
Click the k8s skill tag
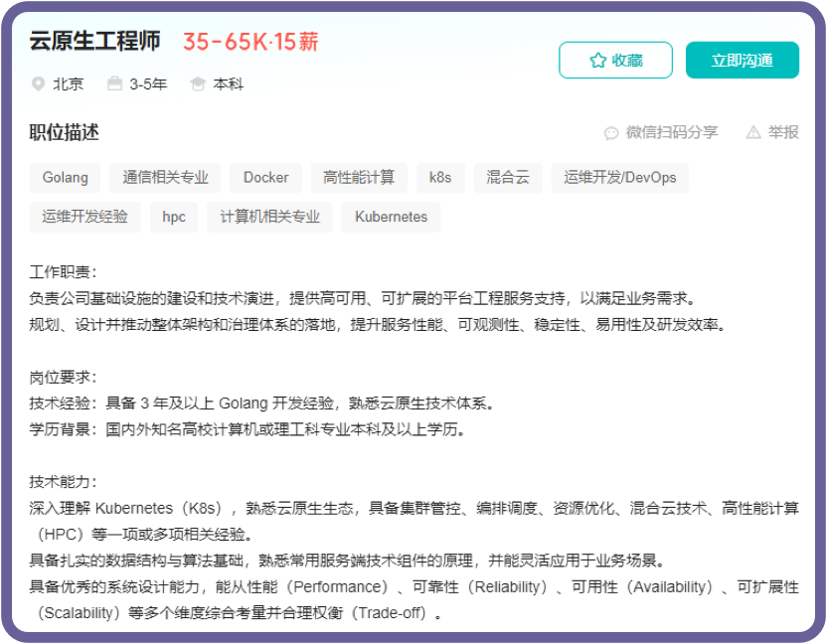coord(440,178)
